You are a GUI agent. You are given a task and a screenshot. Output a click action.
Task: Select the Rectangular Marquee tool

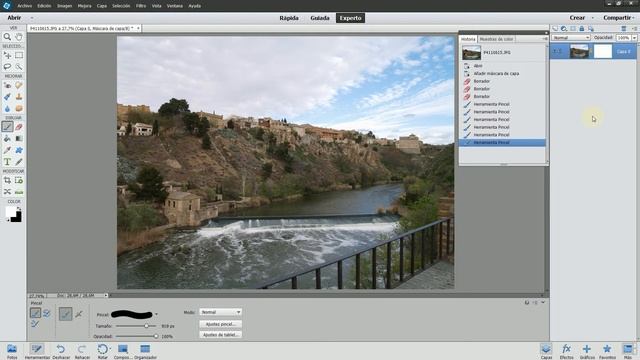[x=19, y=55]
